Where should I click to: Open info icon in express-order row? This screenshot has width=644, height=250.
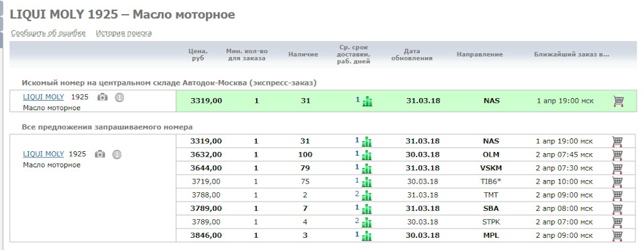click(119, 97)
